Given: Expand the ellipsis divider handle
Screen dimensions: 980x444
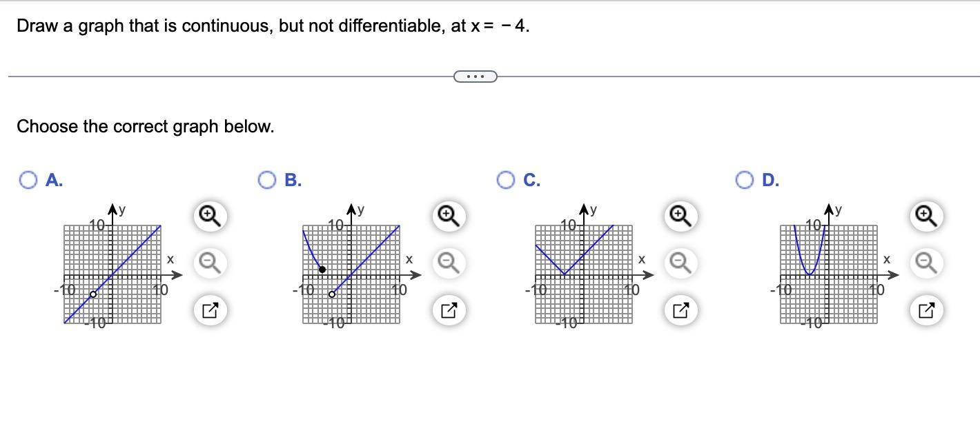Looking at the screenshot, I should point(475,76).
